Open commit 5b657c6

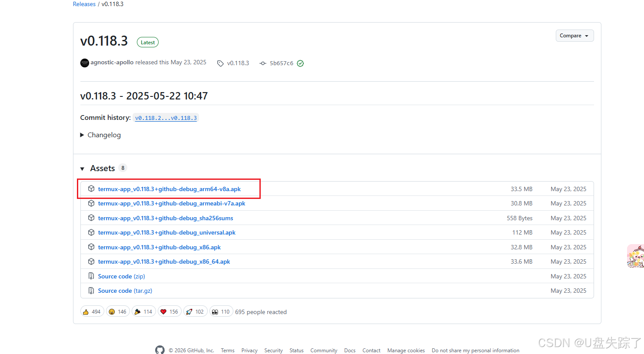(282, 63)
